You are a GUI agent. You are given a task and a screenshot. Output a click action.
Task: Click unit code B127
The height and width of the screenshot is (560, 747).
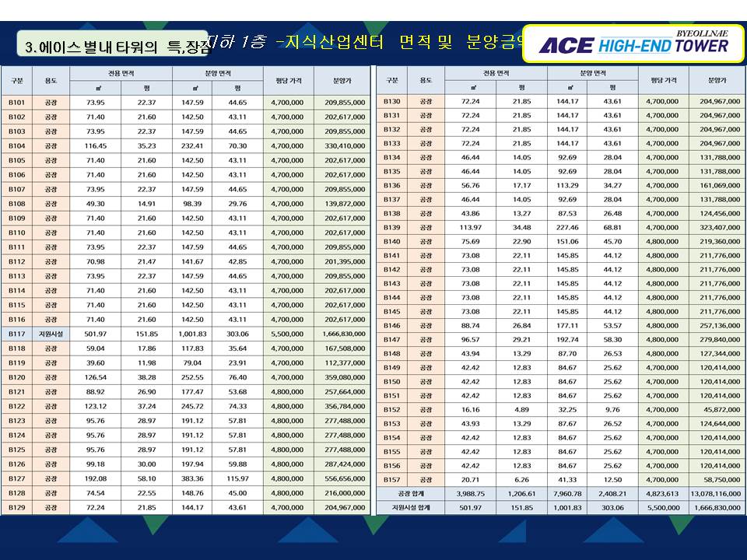point(16,478)
